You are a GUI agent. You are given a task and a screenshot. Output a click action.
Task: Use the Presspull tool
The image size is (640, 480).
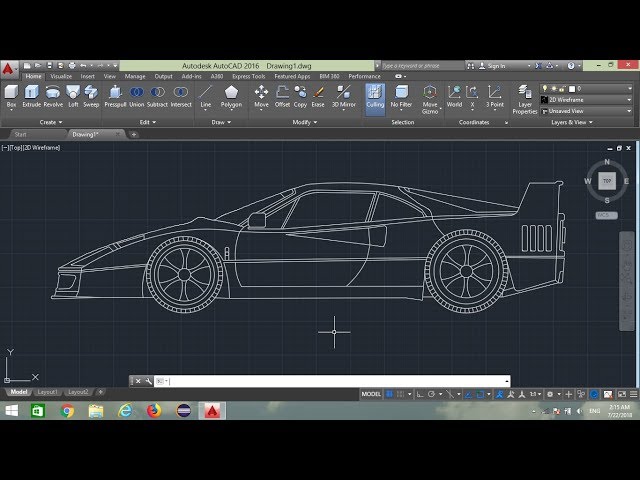115,96
